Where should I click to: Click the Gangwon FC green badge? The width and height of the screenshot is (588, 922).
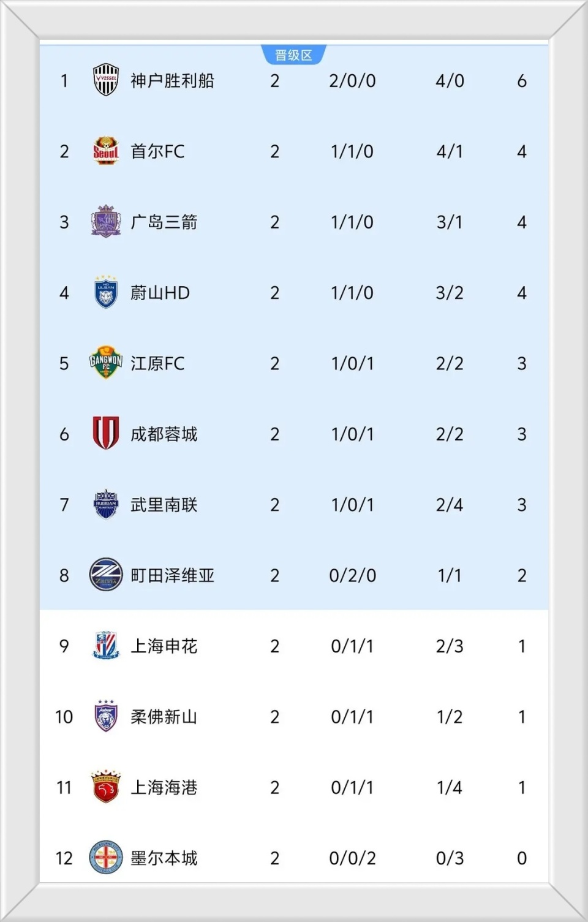105,363
